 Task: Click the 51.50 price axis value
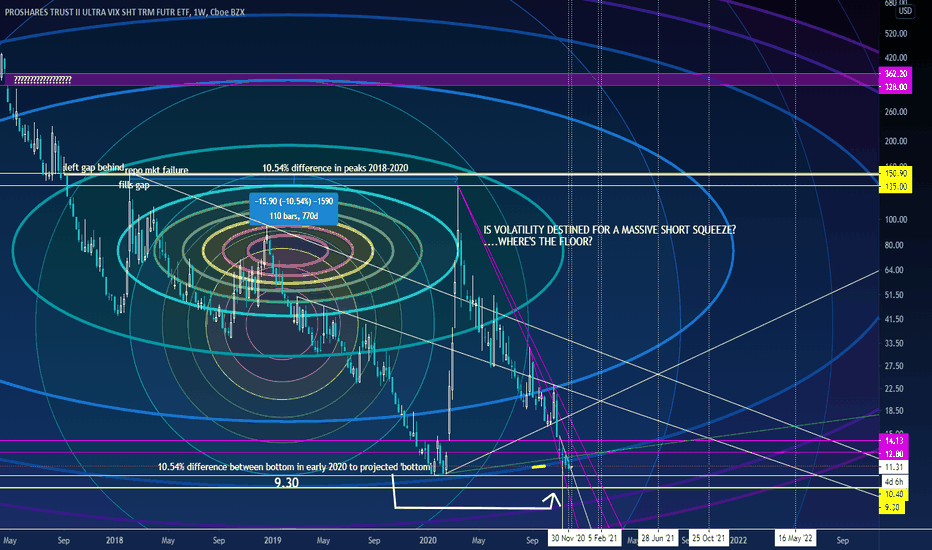[894, 295]
